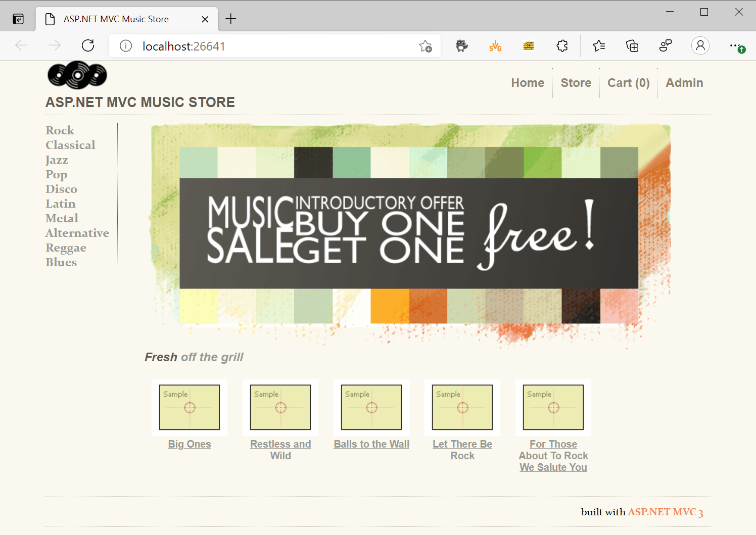
Task: Click the Music Sale promotional banner
Action: pyautogui.click(x=410, y=235)
